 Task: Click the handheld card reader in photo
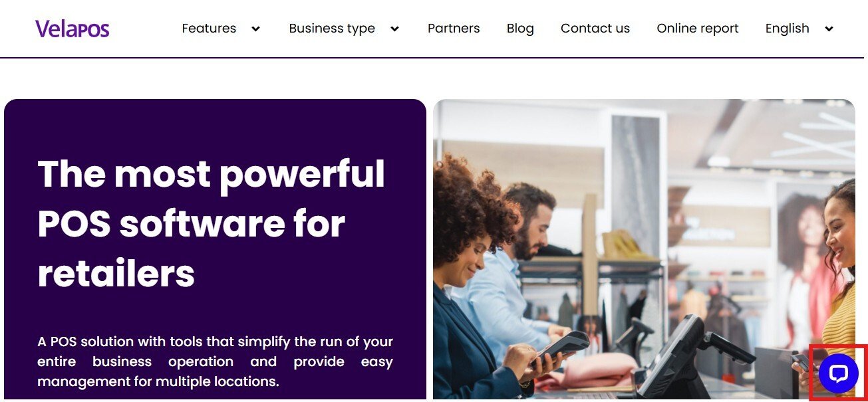point(562,347)
